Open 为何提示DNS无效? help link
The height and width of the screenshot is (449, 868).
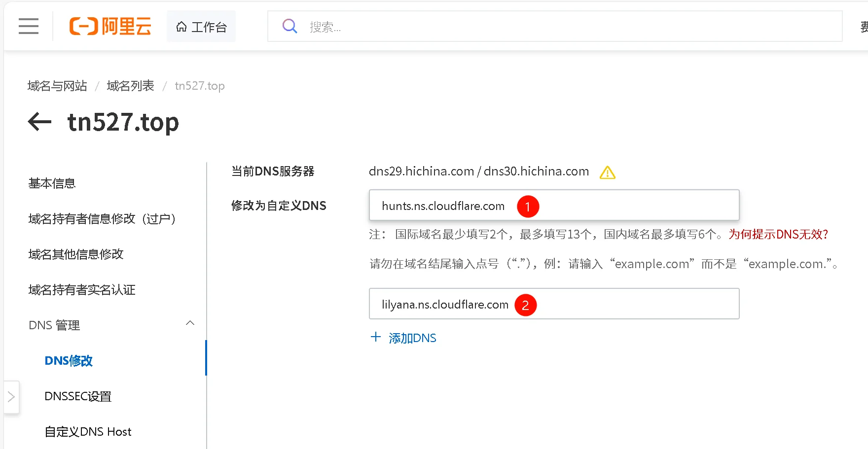coord(778,235)
